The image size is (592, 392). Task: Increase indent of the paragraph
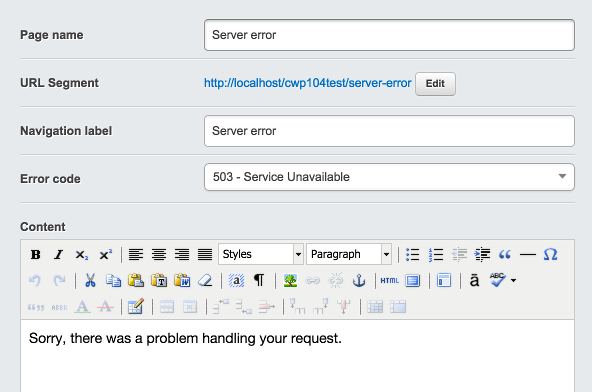click(482, 255)
